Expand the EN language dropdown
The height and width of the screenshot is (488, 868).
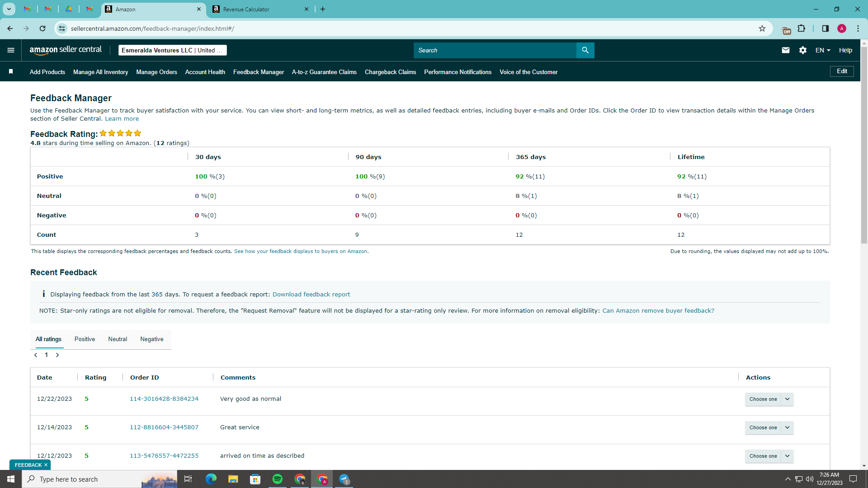coord(823,50)
